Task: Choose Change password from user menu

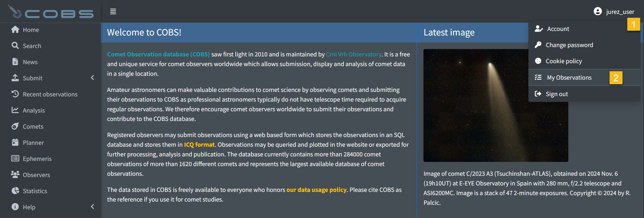Action: pyautogui.click(x=569, y=45)
